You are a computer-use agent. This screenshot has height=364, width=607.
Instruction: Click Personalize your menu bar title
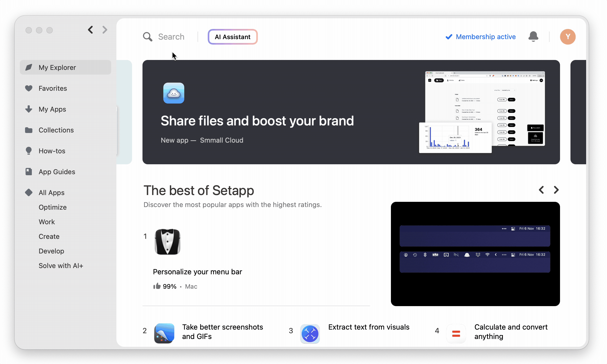(198, 272)
